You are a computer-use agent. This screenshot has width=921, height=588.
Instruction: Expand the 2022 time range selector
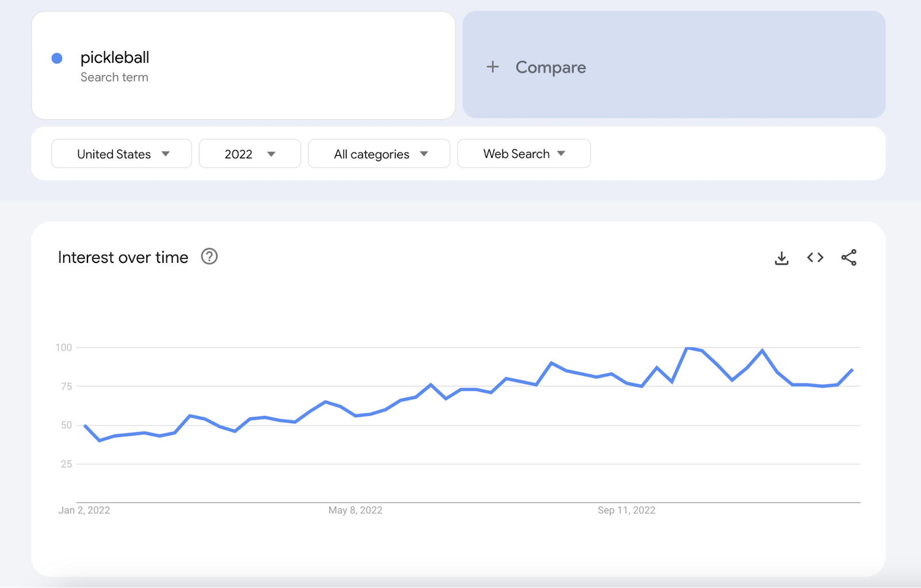coord(249,154)
